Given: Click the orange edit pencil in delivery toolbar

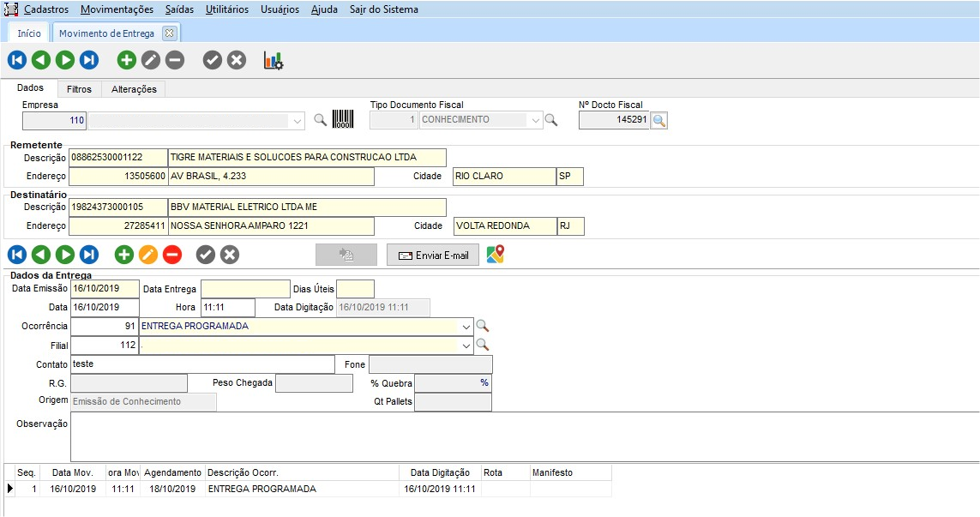Looking at the screenshot, I should pos(148,255).
